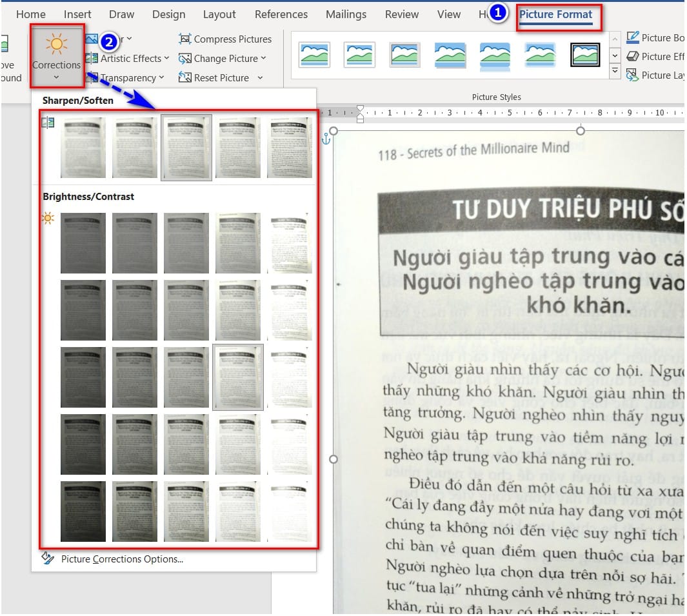Switch to the Insert tab

pos(77,14)
